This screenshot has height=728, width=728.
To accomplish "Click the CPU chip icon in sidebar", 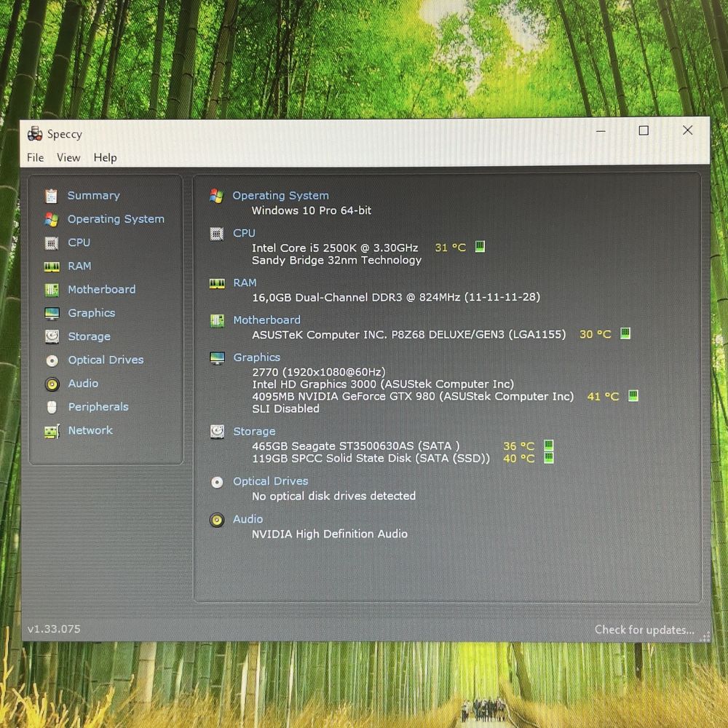I will click(52, 243).
